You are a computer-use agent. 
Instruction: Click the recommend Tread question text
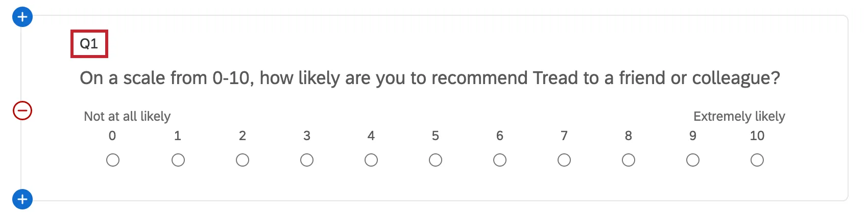430,78
